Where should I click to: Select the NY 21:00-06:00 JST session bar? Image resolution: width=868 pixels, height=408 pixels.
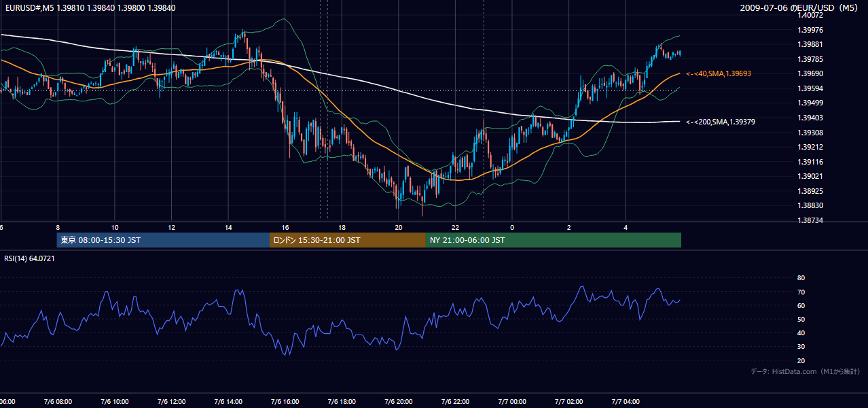coord(554,240)
